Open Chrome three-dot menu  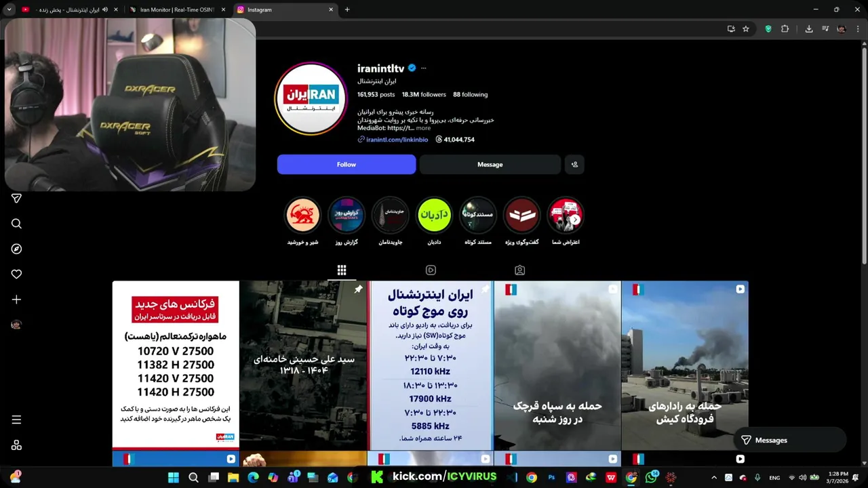[858, 29]
